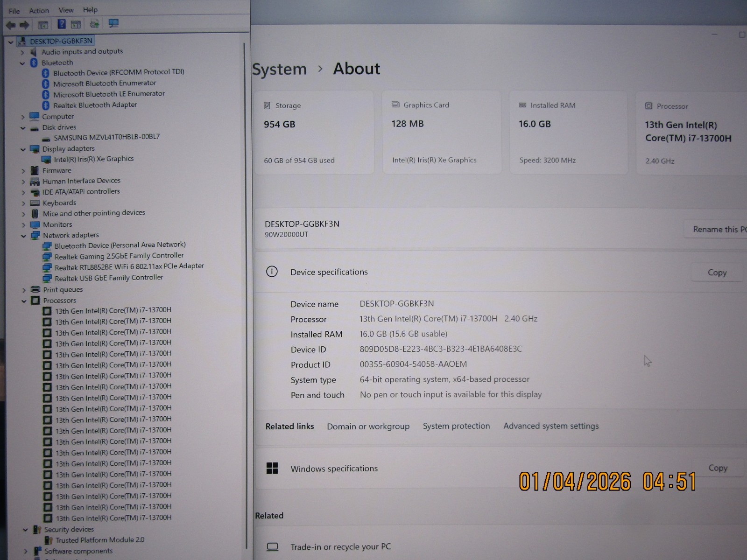747x560 pixels.
Task: Select the Microsoft Bluetooth Enumerator icon
Action: point(46,84)
